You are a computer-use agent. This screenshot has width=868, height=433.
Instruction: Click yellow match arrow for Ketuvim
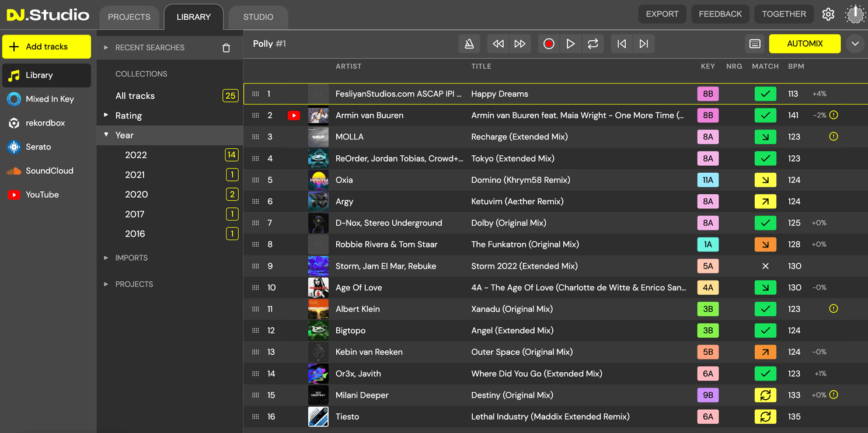[765, 201]
